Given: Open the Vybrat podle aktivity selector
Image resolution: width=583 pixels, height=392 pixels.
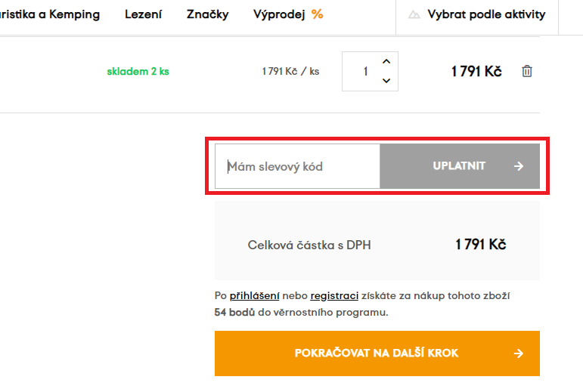Looking at the screenshot, I should click(x=485, y=14).
